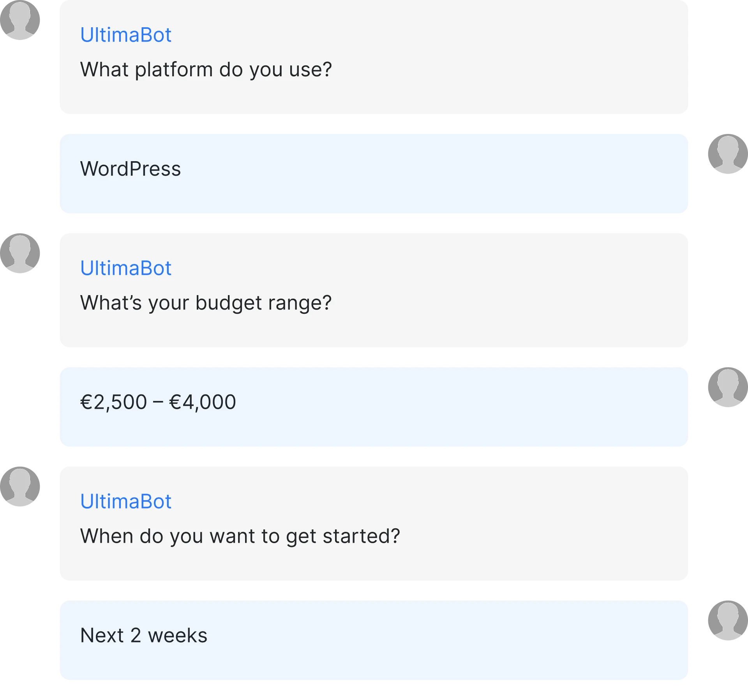Click the user avatar next to the WordPress reply
The image size is (748, 700).
[x=727, y=154]
